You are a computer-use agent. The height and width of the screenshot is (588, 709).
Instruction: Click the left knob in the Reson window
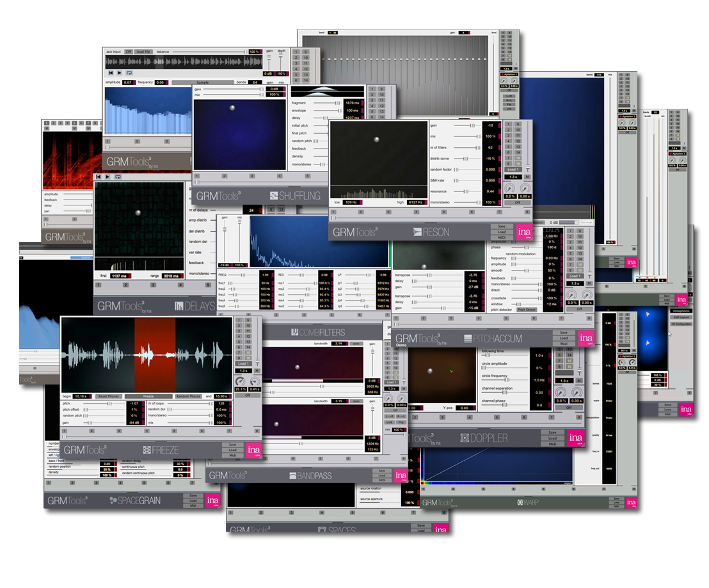tap(509, 188)
